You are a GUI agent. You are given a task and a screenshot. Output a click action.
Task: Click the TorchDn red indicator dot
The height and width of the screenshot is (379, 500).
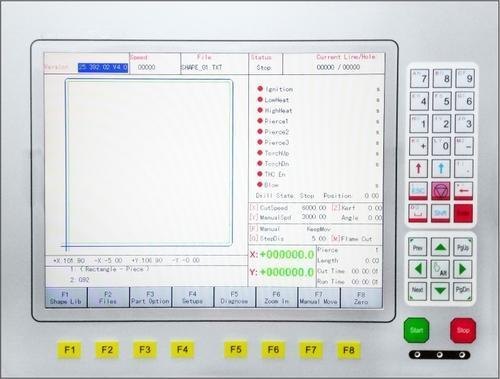tap(260, 163)
